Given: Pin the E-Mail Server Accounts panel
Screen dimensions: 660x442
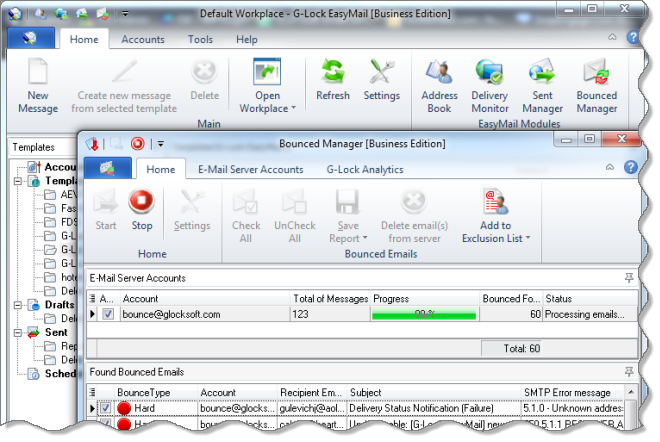Looking at the screenshot, I should coord(629,278).
